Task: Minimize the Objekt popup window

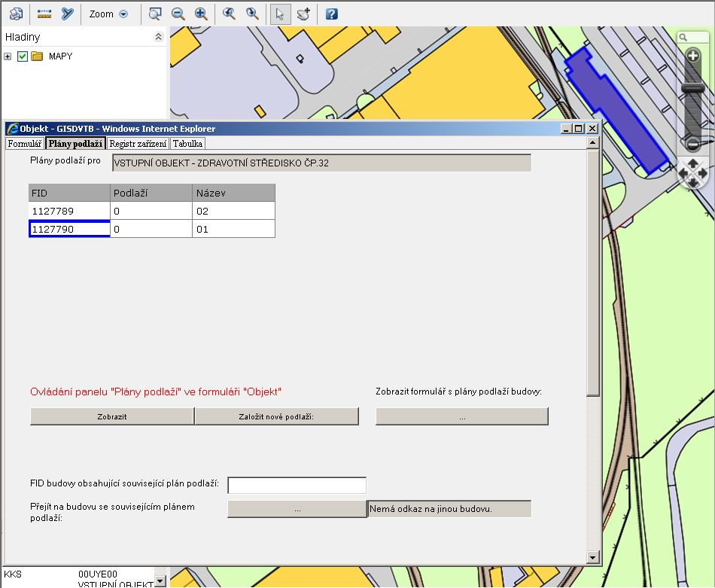Action: [566, 129]
